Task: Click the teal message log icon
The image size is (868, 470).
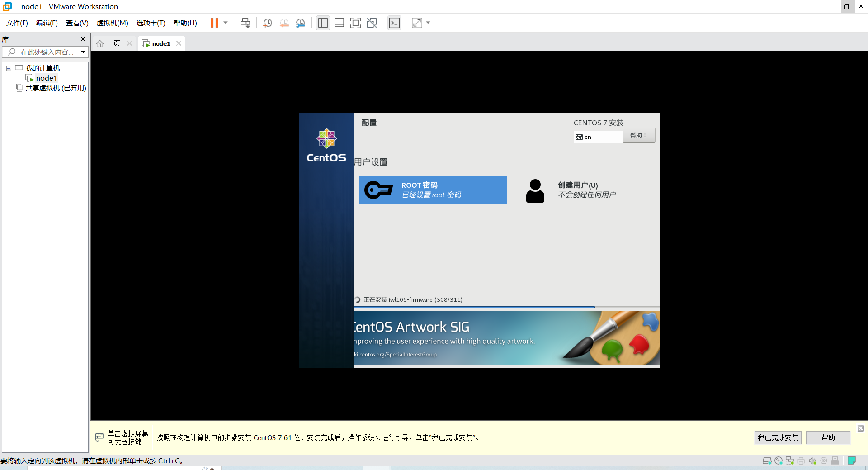Action: (x=852, y=461)
